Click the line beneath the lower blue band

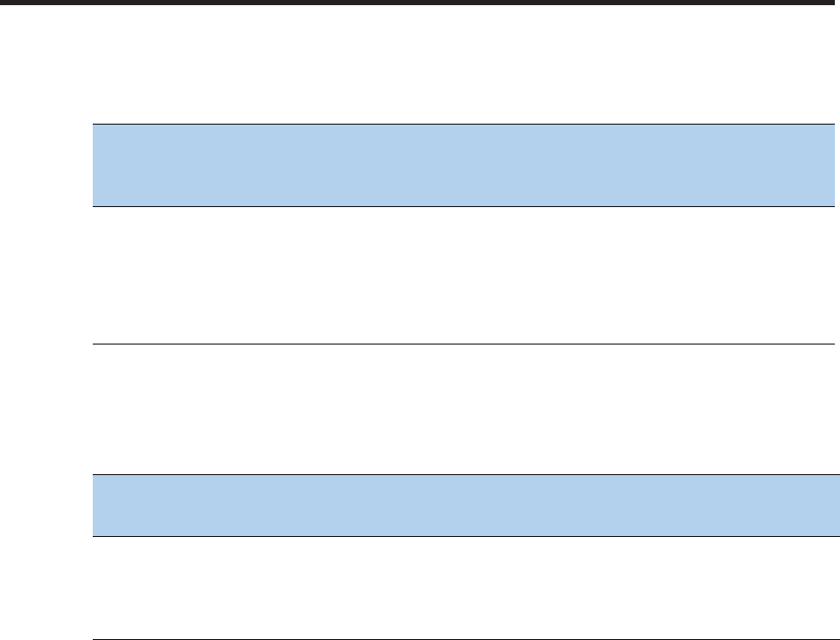[463, 537]
